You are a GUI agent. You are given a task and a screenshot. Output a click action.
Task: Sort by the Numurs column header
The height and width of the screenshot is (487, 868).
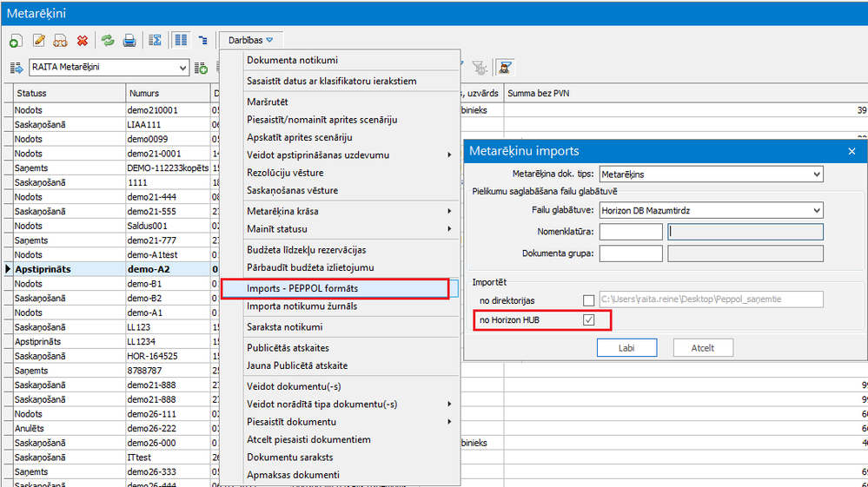[x=169, y=94]
